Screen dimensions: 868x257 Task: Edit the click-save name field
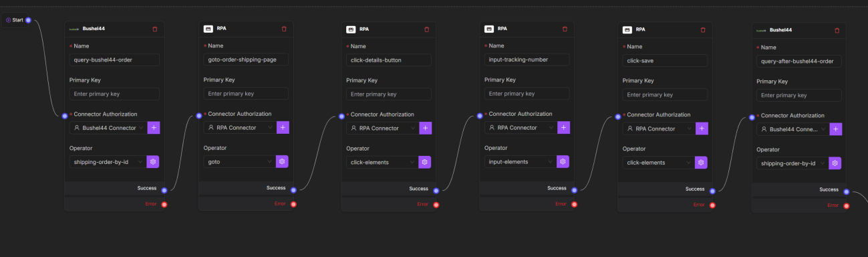665,60
